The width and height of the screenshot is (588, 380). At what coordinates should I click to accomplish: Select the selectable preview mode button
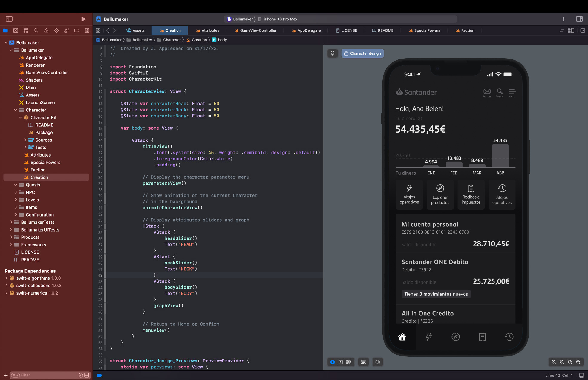(341, 362)
